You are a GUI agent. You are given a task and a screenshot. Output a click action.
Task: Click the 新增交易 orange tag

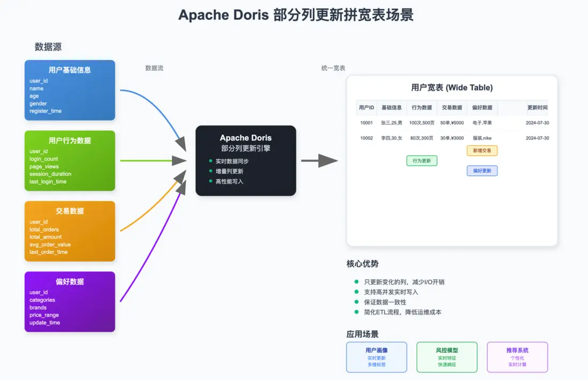coord(482,151)
